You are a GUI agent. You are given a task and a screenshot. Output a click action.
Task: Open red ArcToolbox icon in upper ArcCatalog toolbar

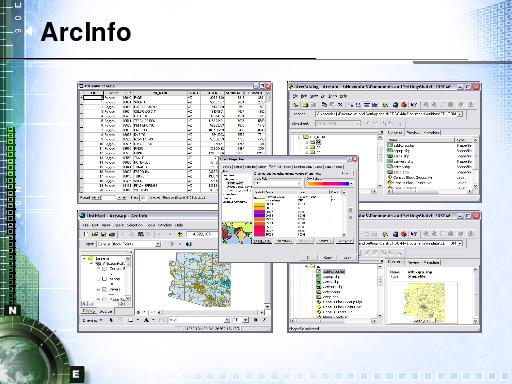point(404,105)
